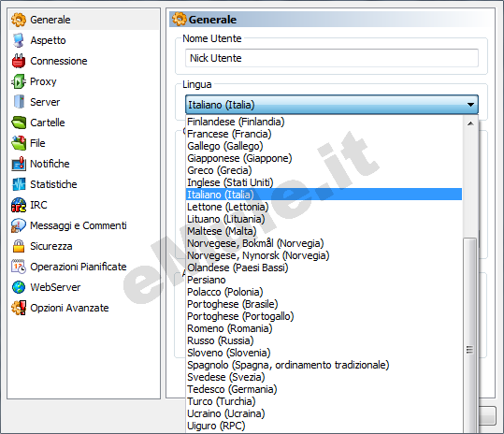Click the File icon in sidebar

point(19,143)
